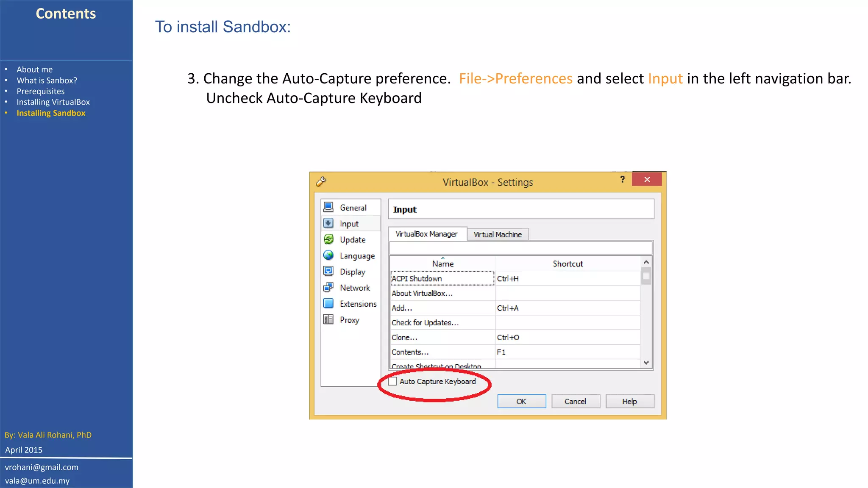
Task: Open the Update settings label
Action: click(353, 240)
